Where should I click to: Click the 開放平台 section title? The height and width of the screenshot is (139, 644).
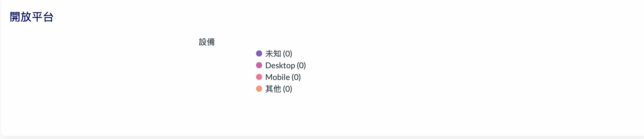click(32, 17)
